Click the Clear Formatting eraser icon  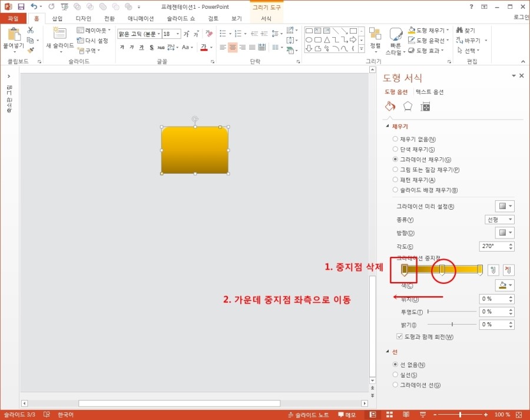pyautogui.click(x=209, y=34)
